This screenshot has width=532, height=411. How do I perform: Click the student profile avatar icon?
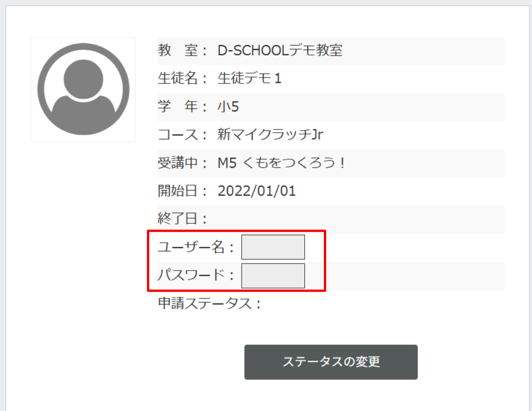(83, 89)
